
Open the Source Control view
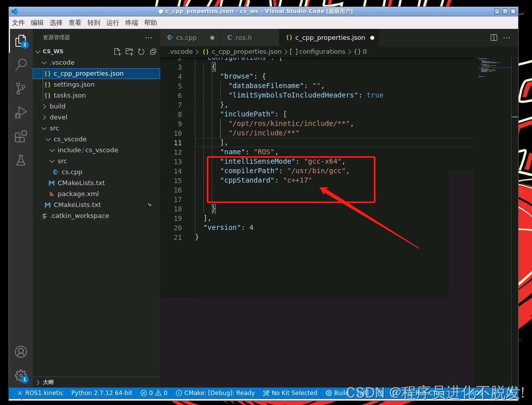[x=21, y=88]
